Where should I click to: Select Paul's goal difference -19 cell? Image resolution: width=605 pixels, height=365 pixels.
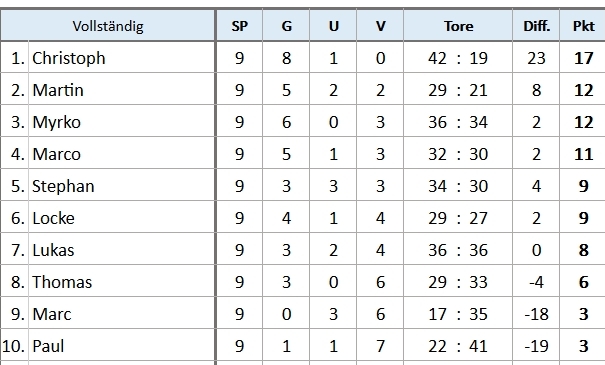(536, 346)
